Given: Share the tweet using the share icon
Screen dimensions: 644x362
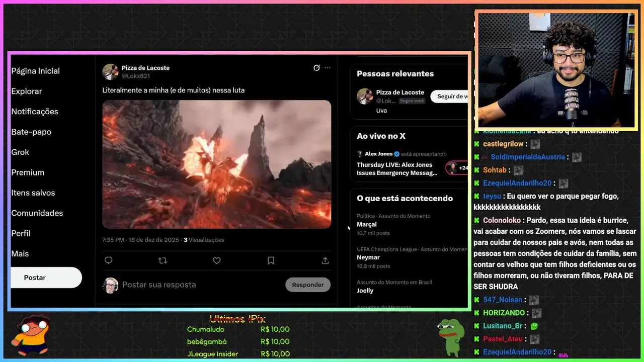Looking at the screenshot, I should click(x=325, y=260).
